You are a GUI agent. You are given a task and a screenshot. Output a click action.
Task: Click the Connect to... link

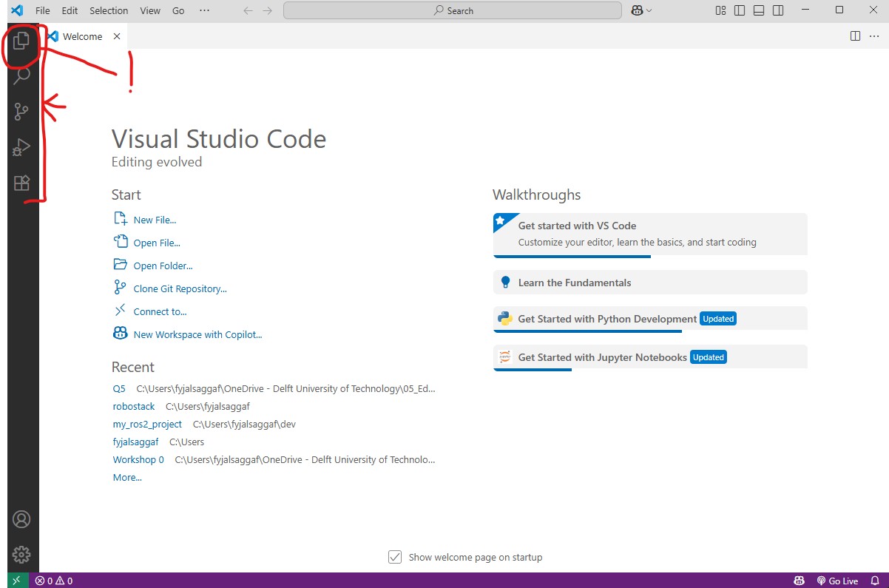(x=160, y=311)
